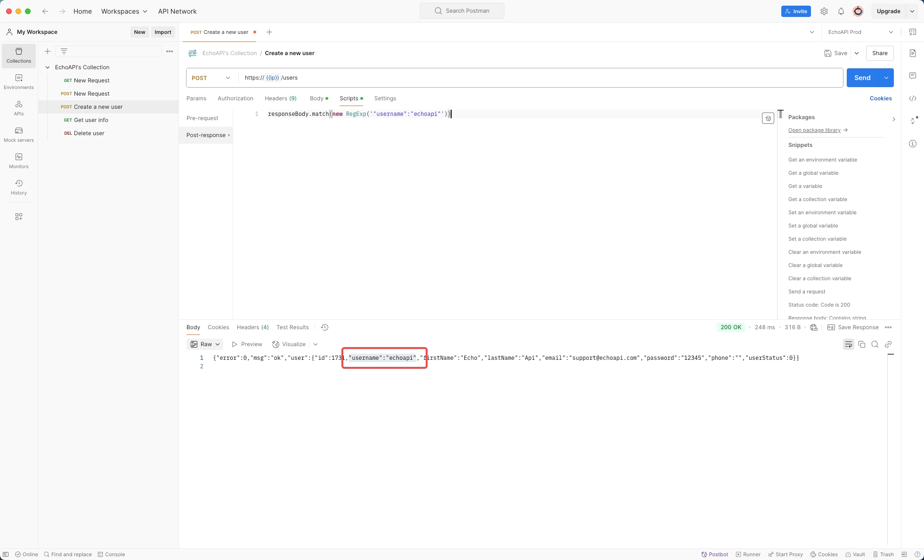Open Console in the status bar
The height and width of the screenshot is (560, 924).
(111, 554)
